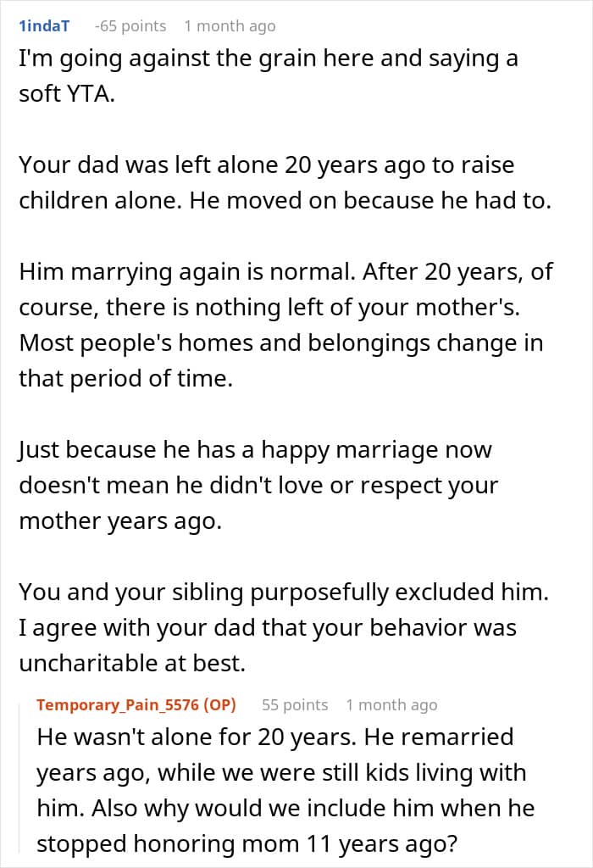The width and height of the screenshot is (593, 868).
Task: Click the "stopped honoring mom 11 years ago?" line
Action: point(247,844)
